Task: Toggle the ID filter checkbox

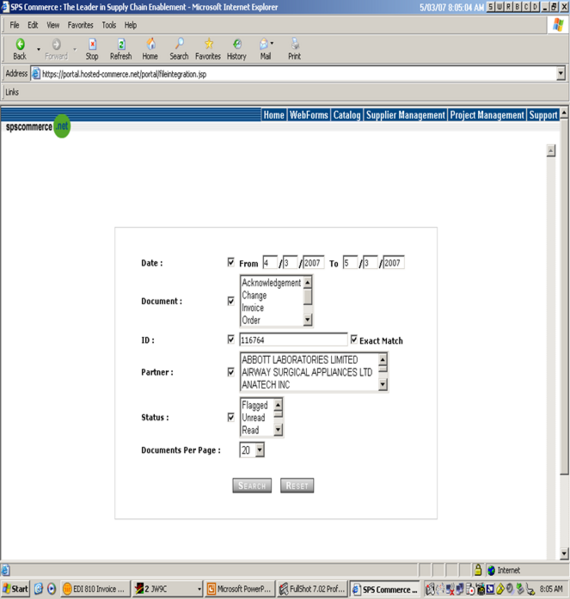Action: [x=231, y=339]
